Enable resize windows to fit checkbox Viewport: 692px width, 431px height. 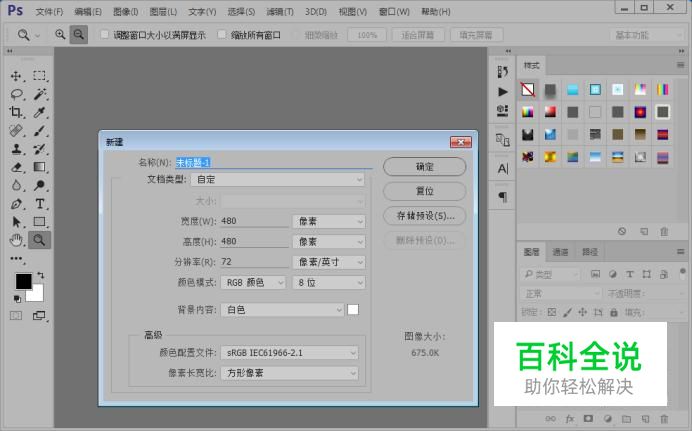coord(105,34)
